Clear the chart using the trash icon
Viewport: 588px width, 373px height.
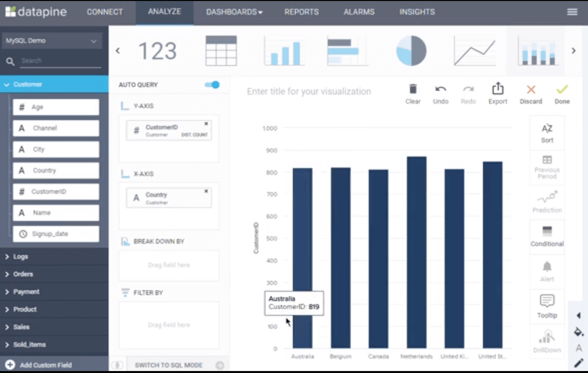pyautogui.click(x=412, y=93)
